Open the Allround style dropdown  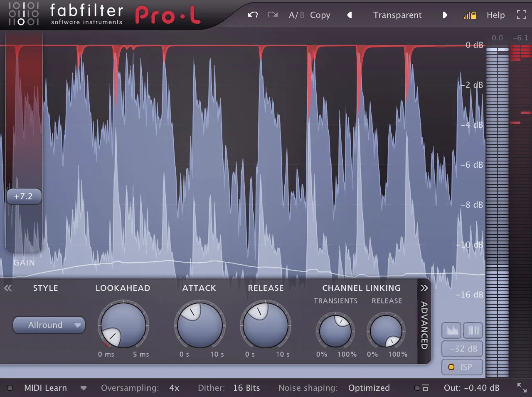pyautogui.click(x=49, y=325)
